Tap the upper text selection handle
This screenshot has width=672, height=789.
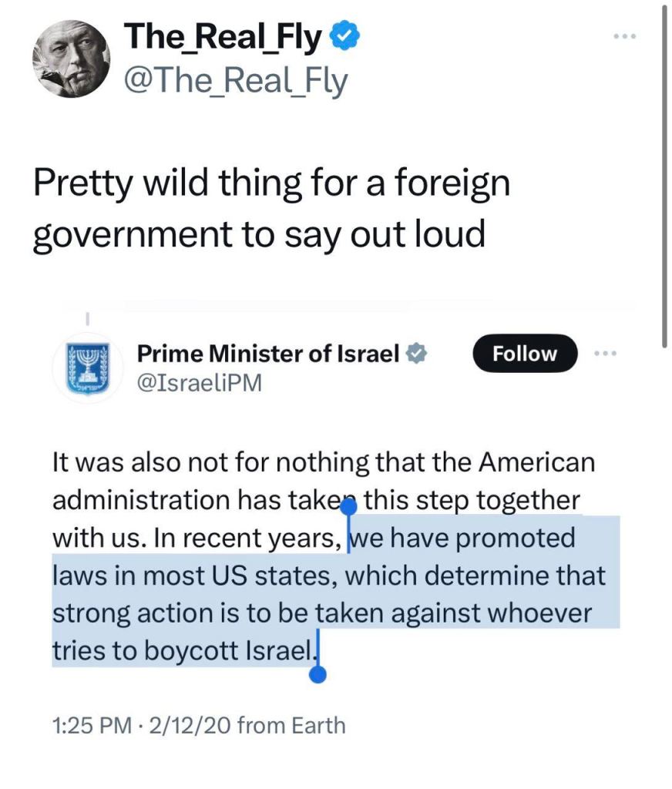point(348,507)
